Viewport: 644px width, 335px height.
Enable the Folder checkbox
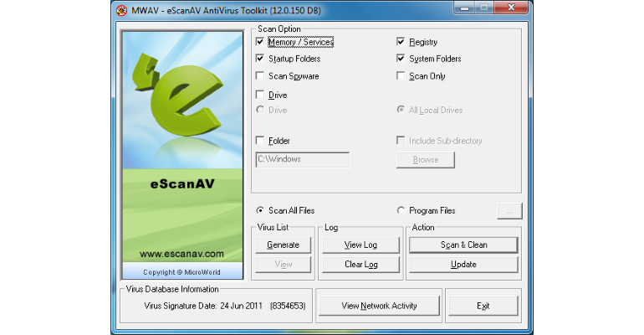259,140
